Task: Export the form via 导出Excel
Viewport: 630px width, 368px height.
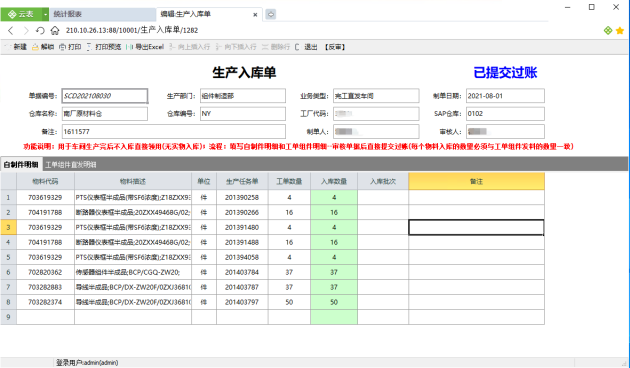Action: pyautogui.click(x=145, y=47)
